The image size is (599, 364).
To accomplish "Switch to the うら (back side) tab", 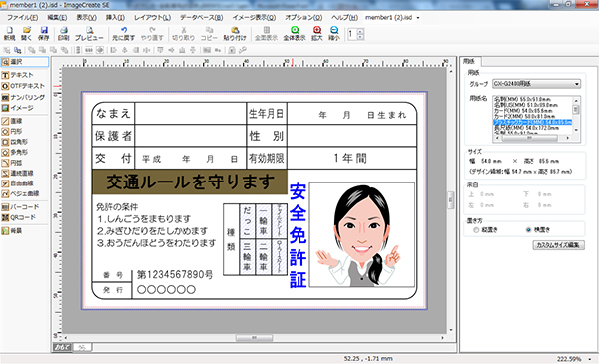I will [82, 347].
